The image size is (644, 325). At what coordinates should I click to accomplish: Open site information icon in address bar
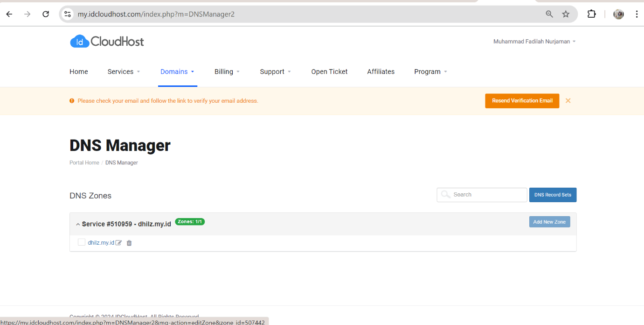pos(68,14)
